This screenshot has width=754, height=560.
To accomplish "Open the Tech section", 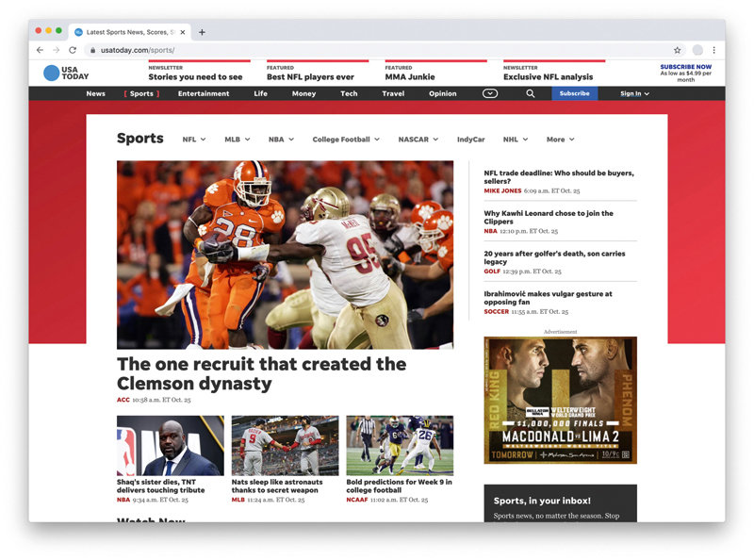I will (x=349, y=93).
